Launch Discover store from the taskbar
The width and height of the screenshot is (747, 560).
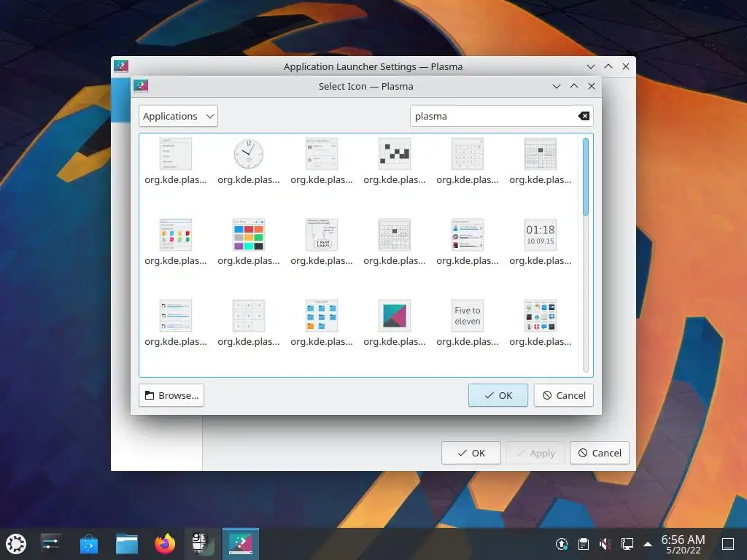tap(88, 544)
